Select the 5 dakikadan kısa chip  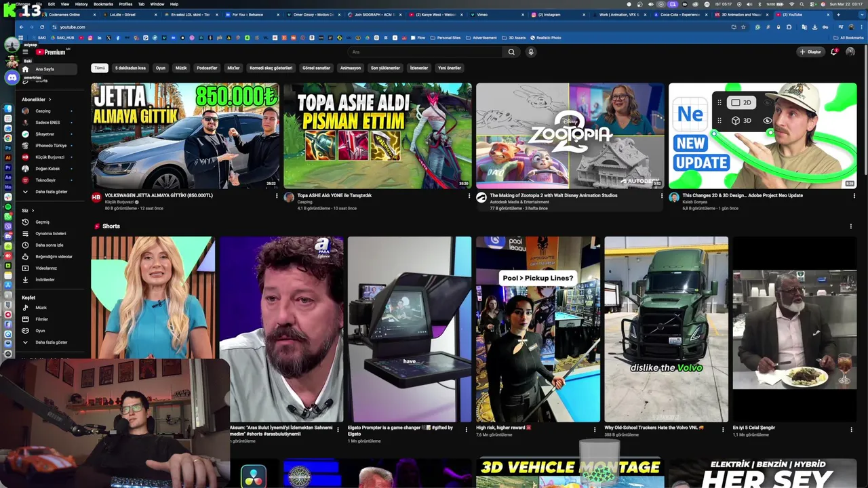[x=130, y=68]
